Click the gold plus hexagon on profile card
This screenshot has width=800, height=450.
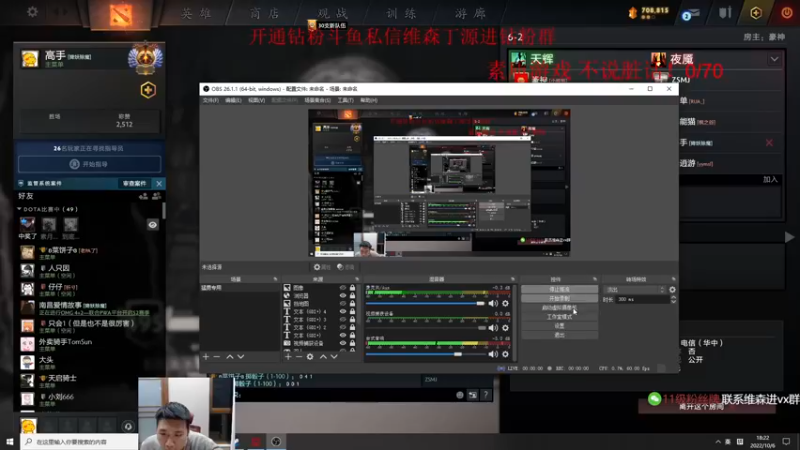pyautogui.click(x=148, y=90)
